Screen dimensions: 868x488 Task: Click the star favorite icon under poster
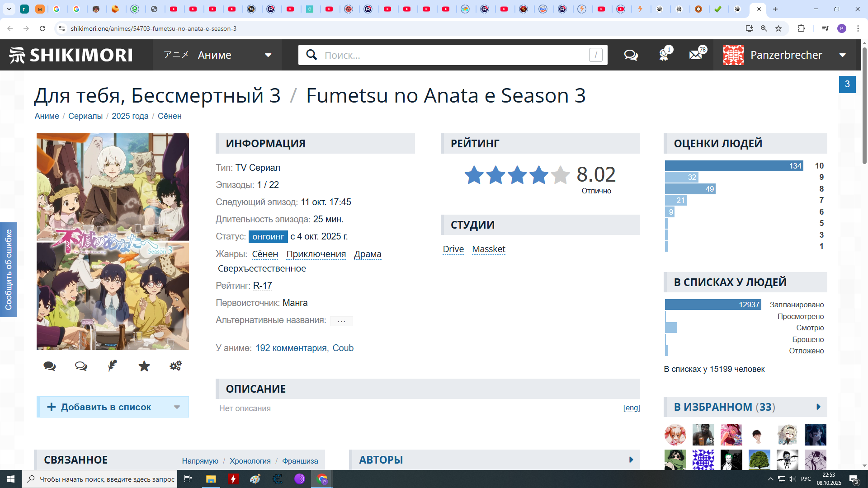pyautogui.click(x=144, y=366)
